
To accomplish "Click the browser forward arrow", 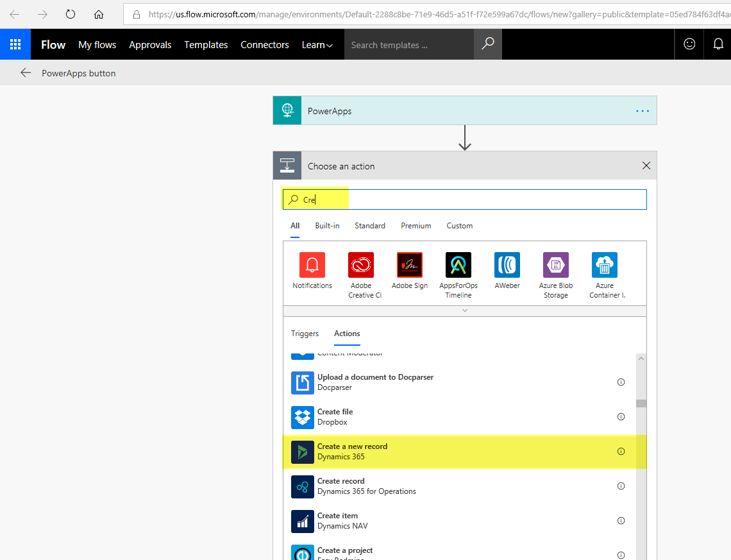I will pyautogui.click(x=42, y=15).
